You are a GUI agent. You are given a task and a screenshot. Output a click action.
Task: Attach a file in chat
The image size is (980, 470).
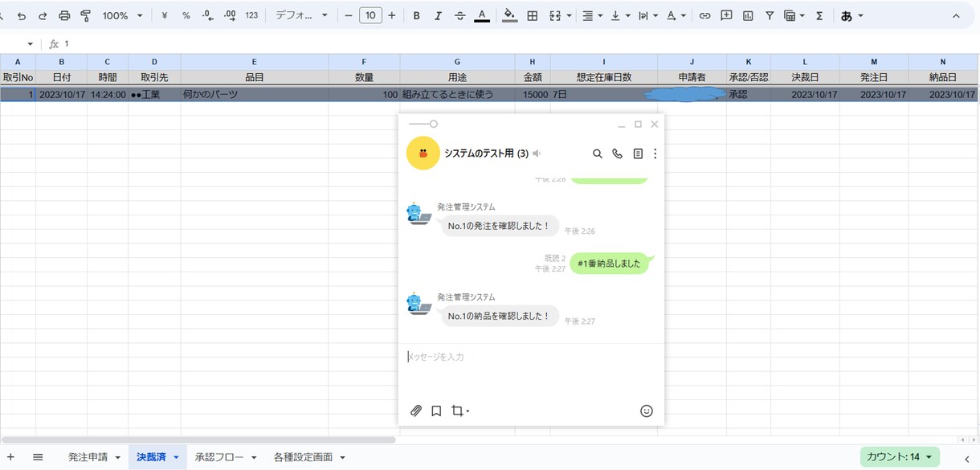pyautogui.click(x=416, y=411)
